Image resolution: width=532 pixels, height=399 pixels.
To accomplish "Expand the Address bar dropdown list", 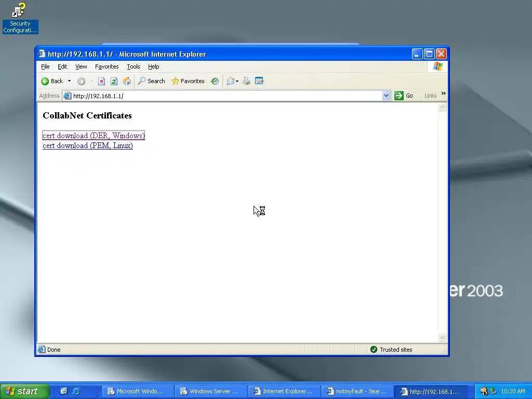I will pyautogui.click(x=386, y=96).
